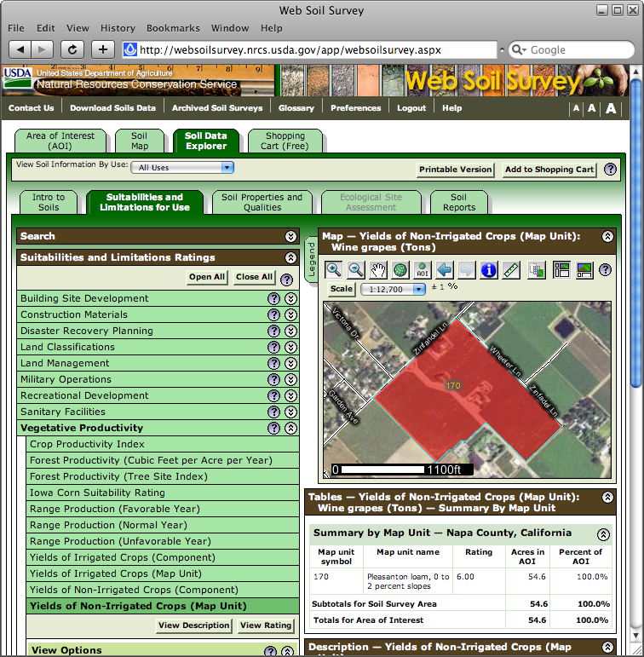
Task: Switch to Soil Reports tab
Action: (x=459, y=202)
